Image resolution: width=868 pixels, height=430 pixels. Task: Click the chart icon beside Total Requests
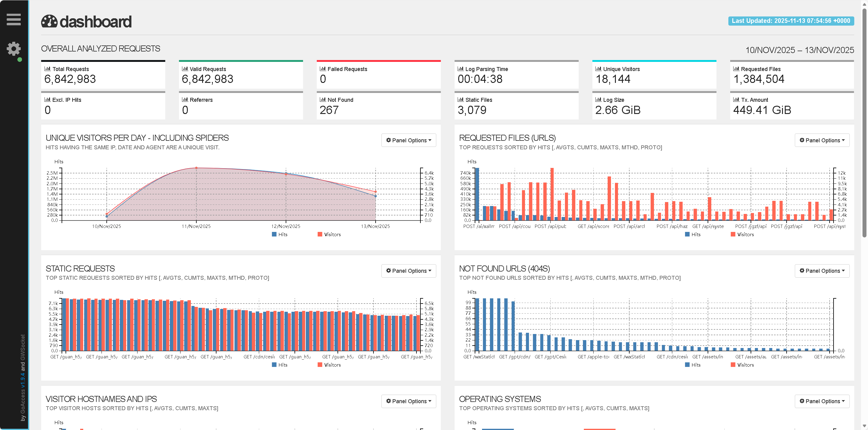(47, 69)
